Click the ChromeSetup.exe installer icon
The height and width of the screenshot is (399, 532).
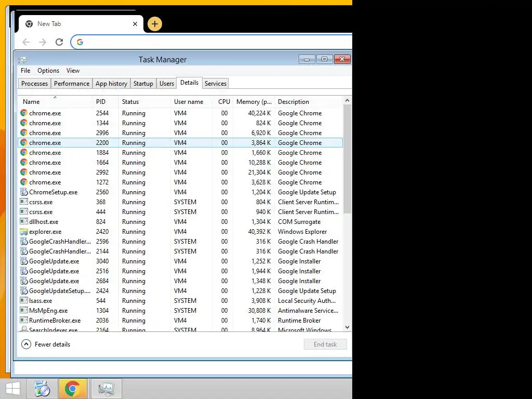[24, 192]
